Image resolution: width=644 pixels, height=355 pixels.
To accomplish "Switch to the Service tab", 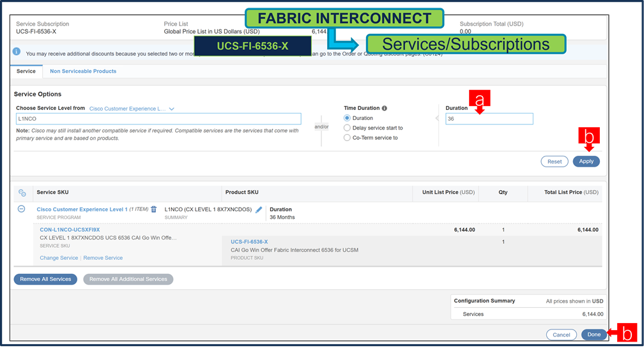I will [x=26, y=71].
